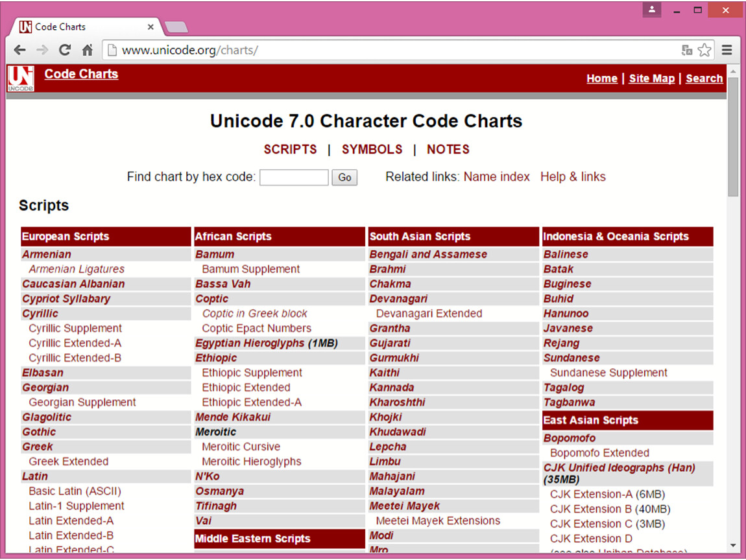
Task: Open a new tab next to Code Charts
Action: point(176,27)
